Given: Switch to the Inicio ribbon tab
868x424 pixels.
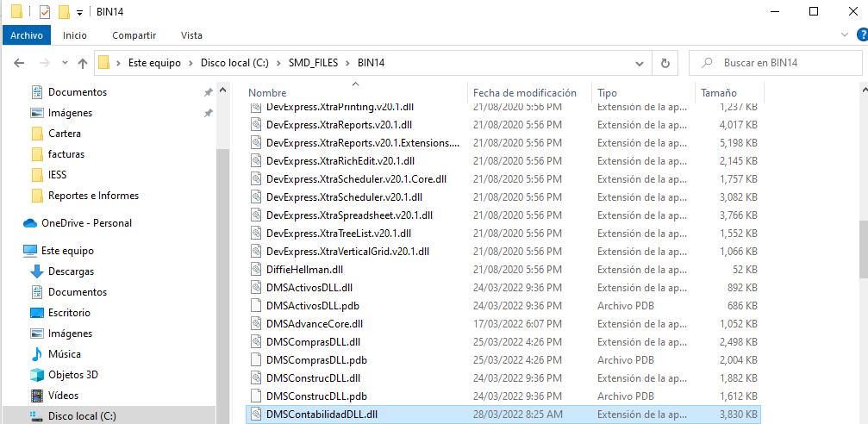Looking at the screenshot, I should click(75, 35).
